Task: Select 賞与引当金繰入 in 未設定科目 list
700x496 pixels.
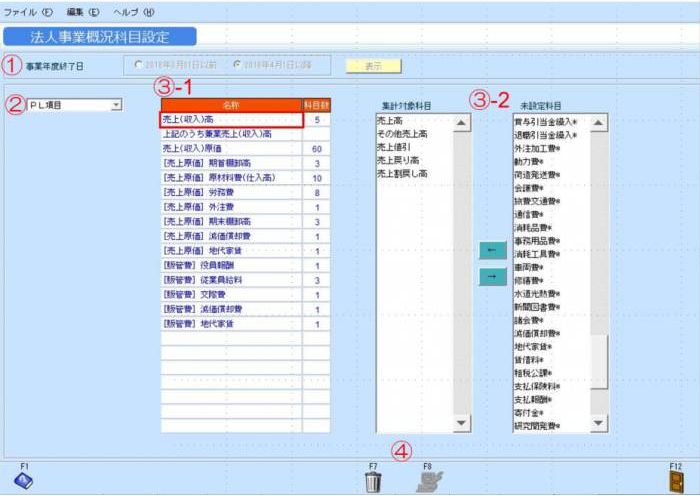Action: point(545,122)
